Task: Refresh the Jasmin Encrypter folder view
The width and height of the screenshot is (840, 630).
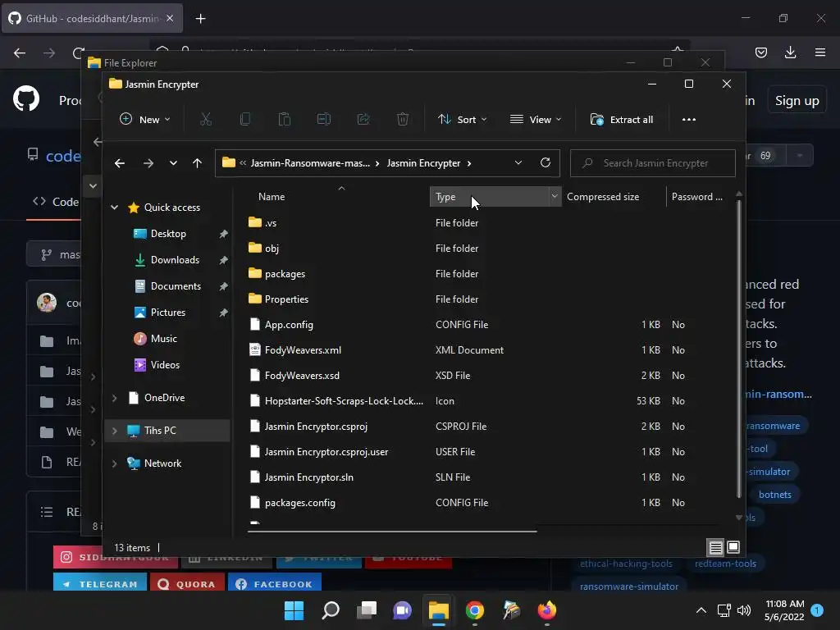Action: coord(546,163)
